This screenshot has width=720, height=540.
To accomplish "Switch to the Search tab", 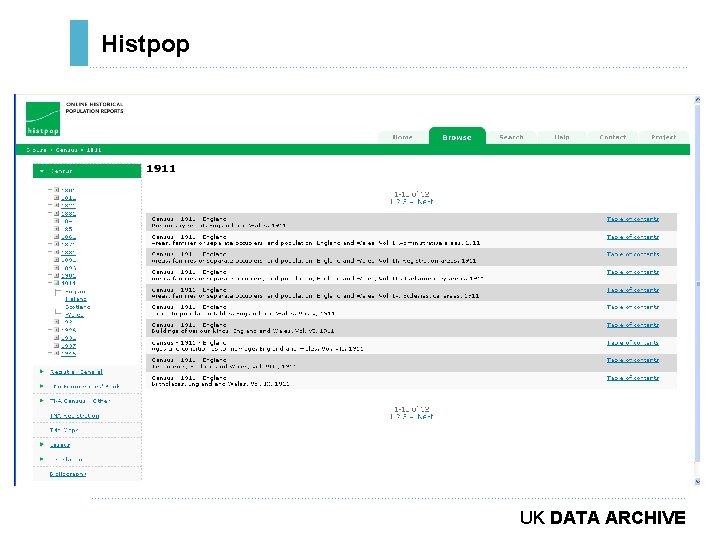I will 511,137.
